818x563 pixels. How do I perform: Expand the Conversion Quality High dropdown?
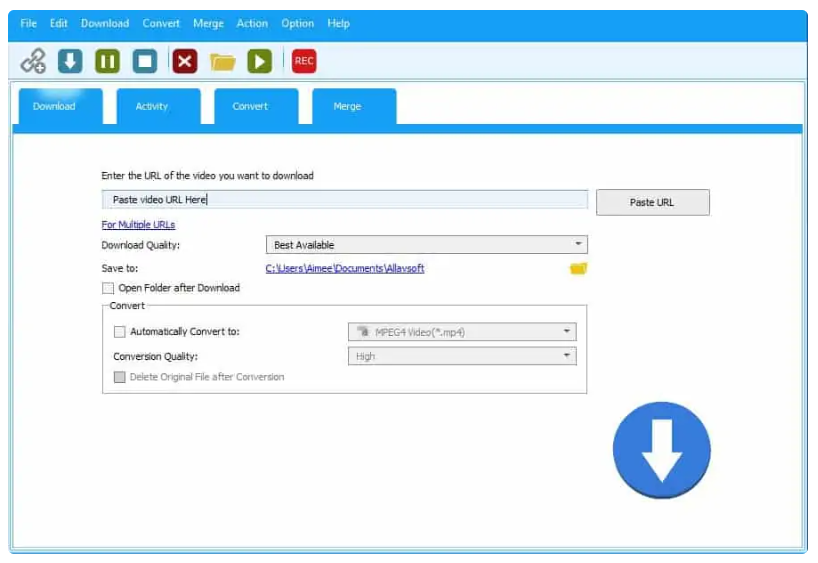pos(462,356)
